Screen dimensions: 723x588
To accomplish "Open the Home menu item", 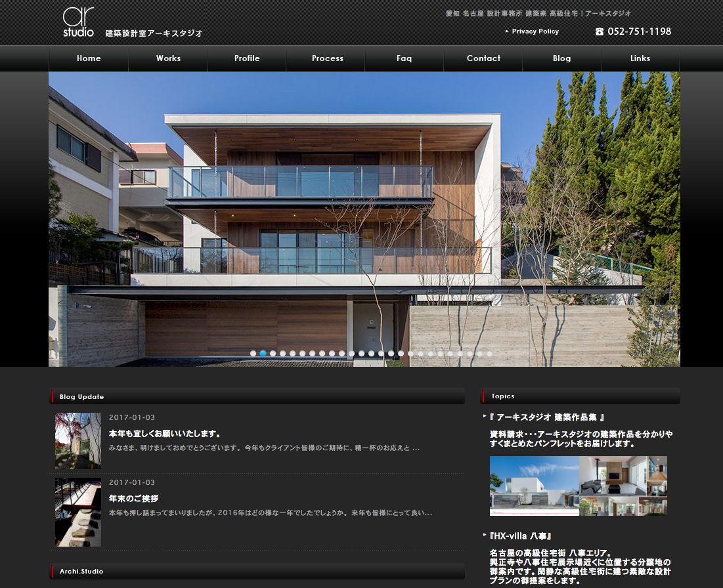I will [89, 58].
